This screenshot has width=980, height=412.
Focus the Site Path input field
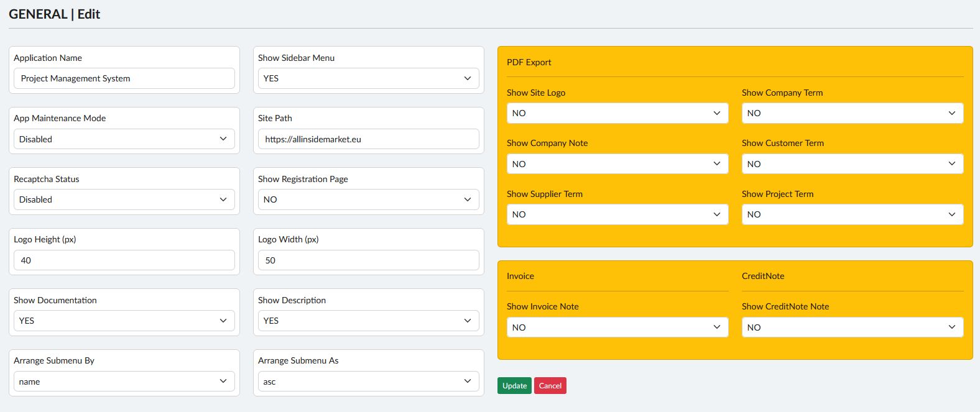[x=368, y=139]
